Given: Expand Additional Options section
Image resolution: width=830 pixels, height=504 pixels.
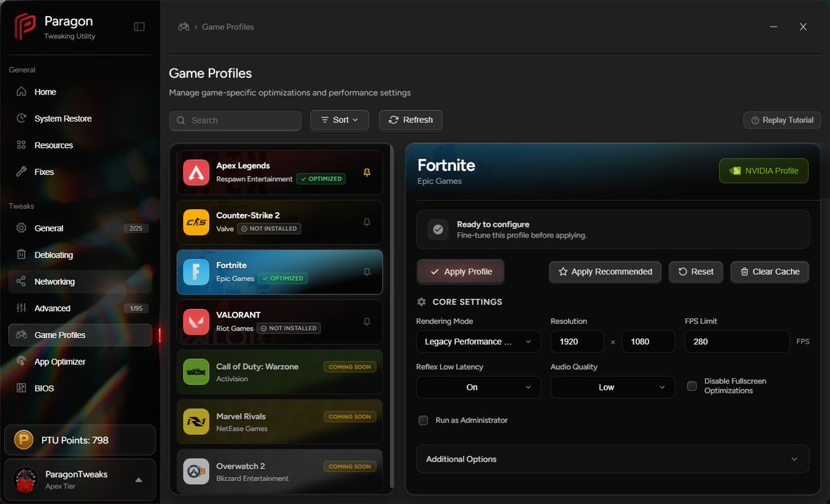Looking at the screenshot, I should (x=613, y=459).
